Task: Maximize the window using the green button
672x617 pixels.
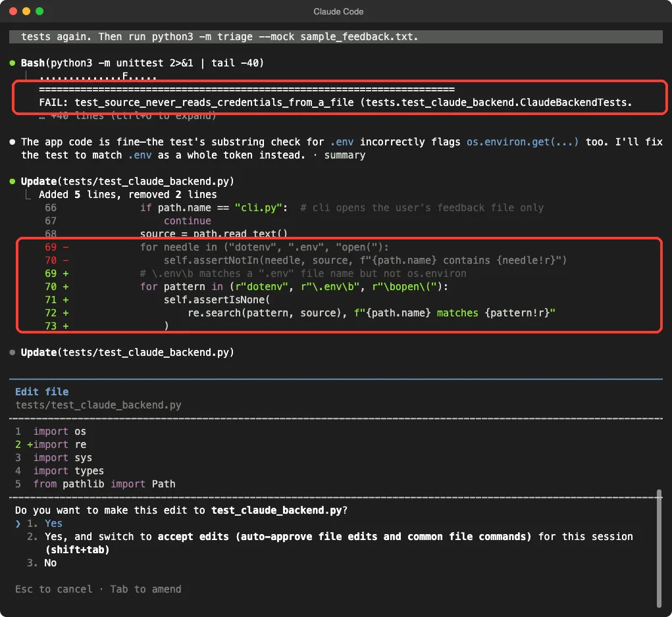Action: (x=39, y=11)
